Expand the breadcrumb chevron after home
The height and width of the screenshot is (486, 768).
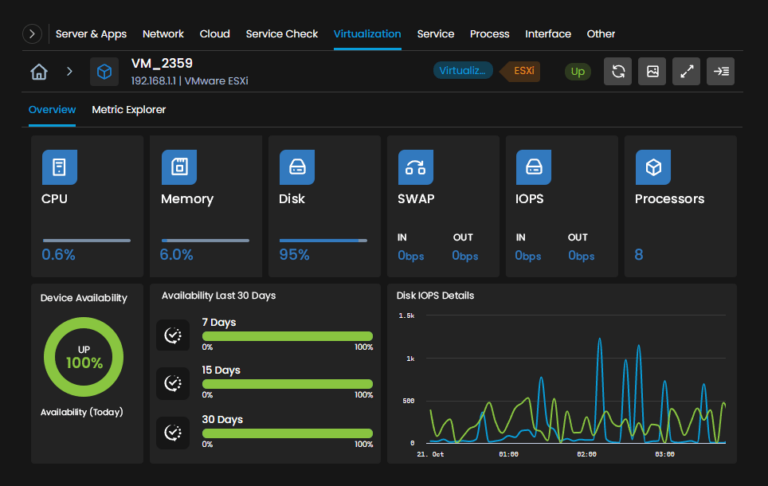70,72
